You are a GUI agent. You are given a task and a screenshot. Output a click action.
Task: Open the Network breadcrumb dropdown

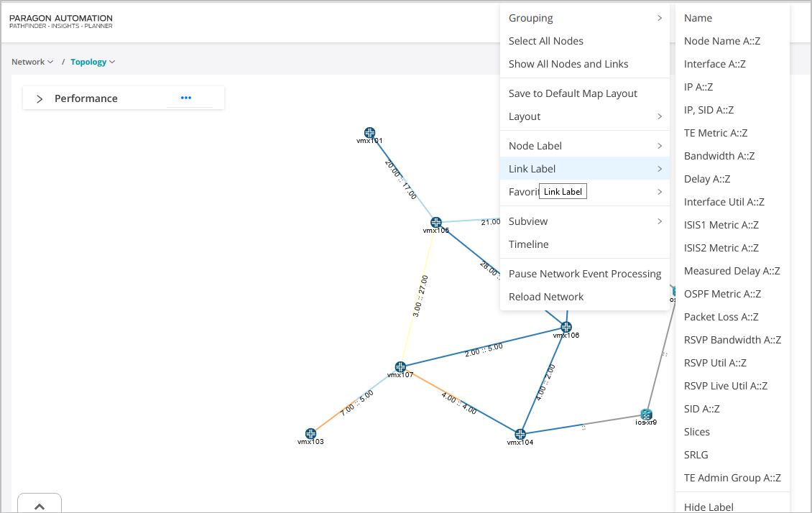[x=32, y=62]
